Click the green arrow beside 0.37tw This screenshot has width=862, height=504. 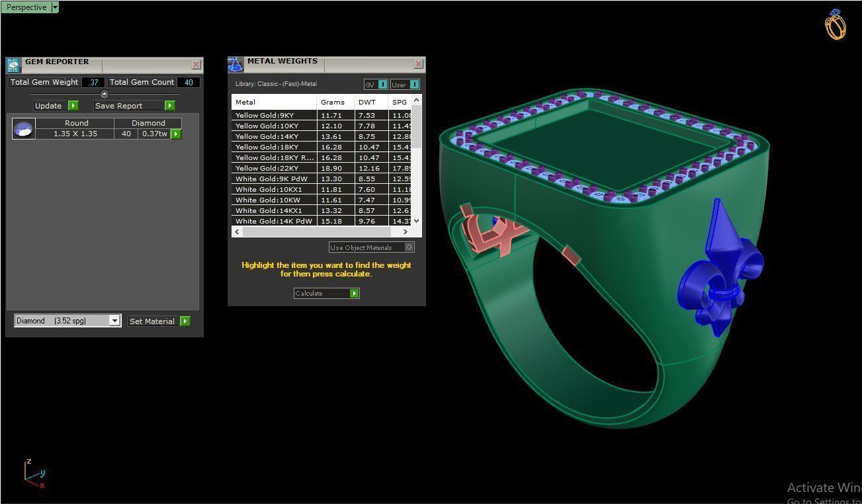pyautogui.click(x=176, y=134)
